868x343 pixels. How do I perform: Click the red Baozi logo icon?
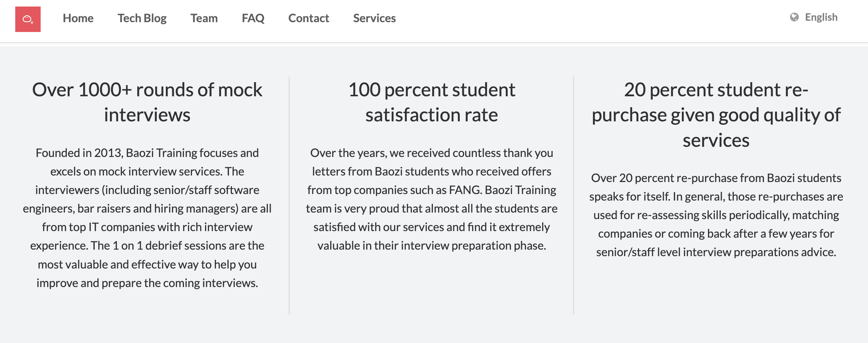point(28,19)
